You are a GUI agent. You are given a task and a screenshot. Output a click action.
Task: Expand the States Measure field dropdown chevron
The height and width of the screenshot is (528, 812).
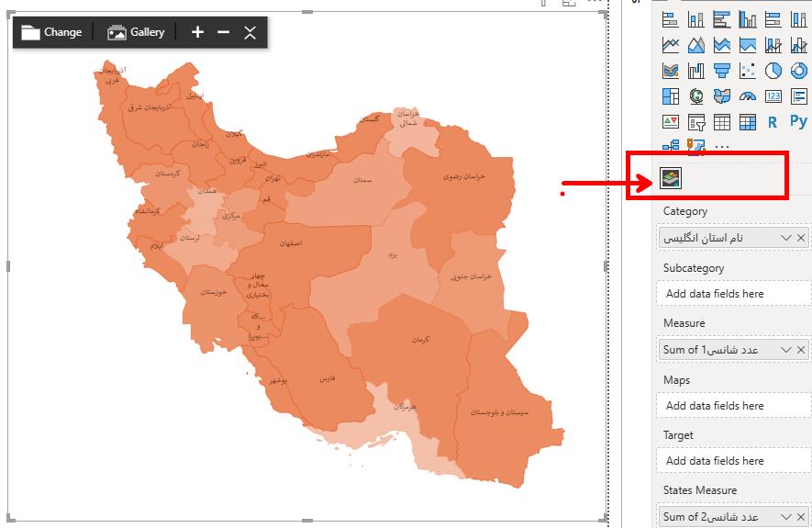(x=786, y=517)
